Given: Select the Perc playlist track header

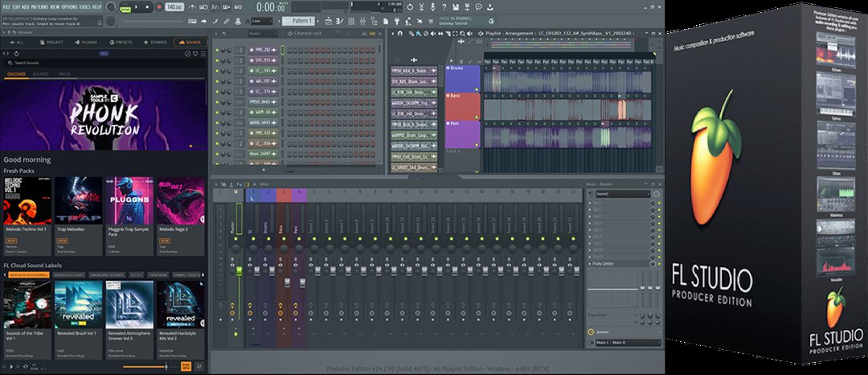Looking at the screenshot, I should (x=463, y=134).
